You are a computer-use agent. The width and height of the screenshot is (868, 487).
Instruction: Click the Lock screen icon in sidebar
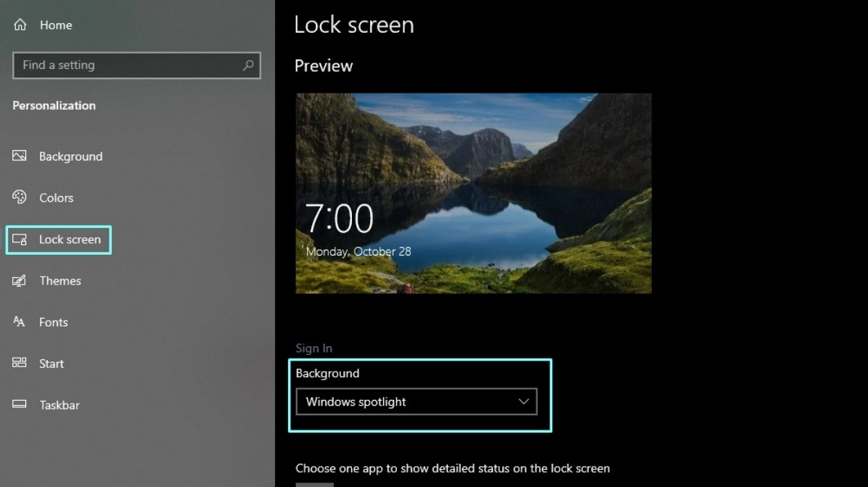[17, 240]
